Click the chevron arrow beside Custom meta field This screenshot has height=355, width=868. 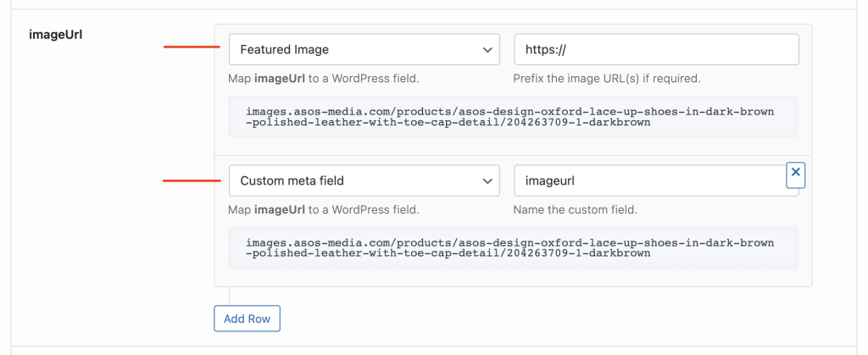click(487, 180)
